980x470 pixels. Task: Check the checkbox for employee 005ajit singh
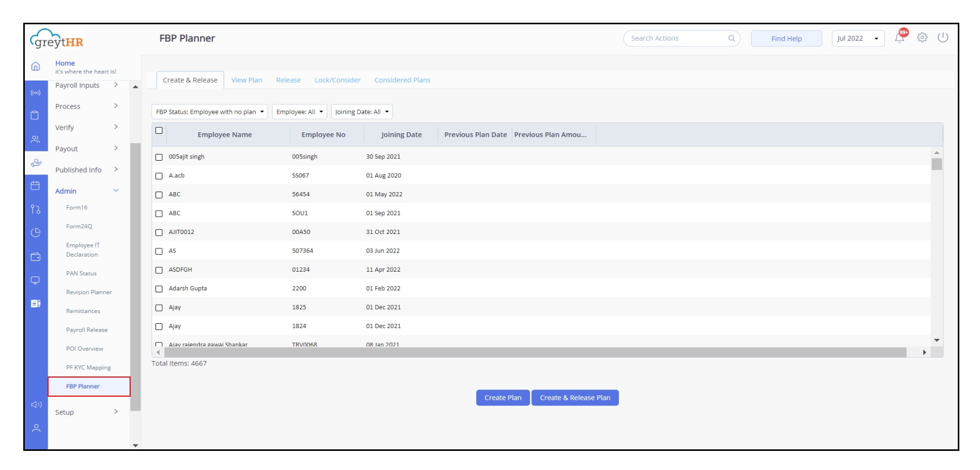click(160, 156)
